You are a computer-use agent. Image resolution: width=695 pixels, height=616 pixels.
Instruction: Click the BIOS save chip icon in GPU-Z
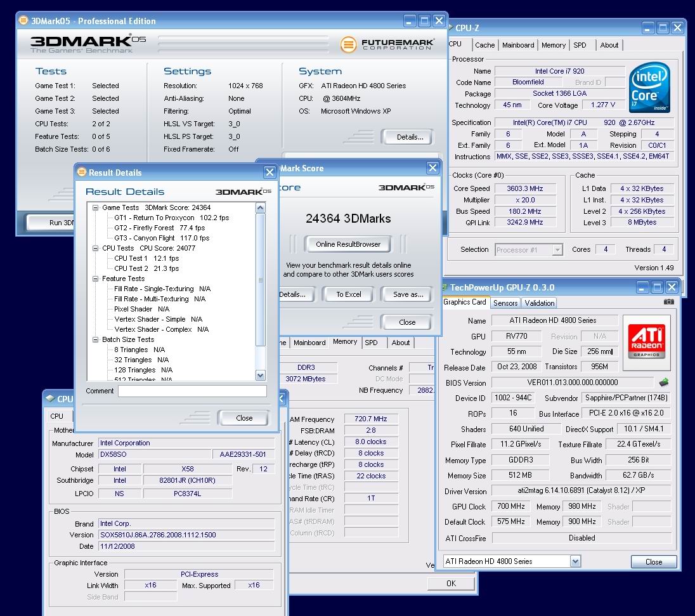click(x=664, y=382)
